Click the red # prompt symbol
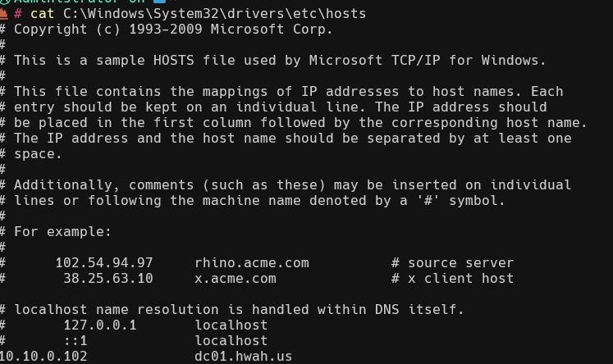Screen dimensions: 613x364 tap(18, 14)
